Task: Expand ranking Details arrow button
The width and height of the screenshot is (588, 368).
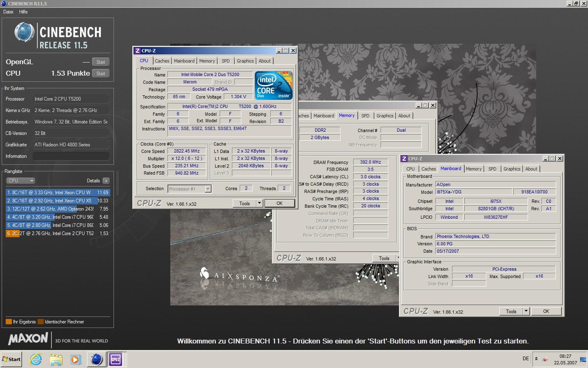Action: tap(106, 180)
